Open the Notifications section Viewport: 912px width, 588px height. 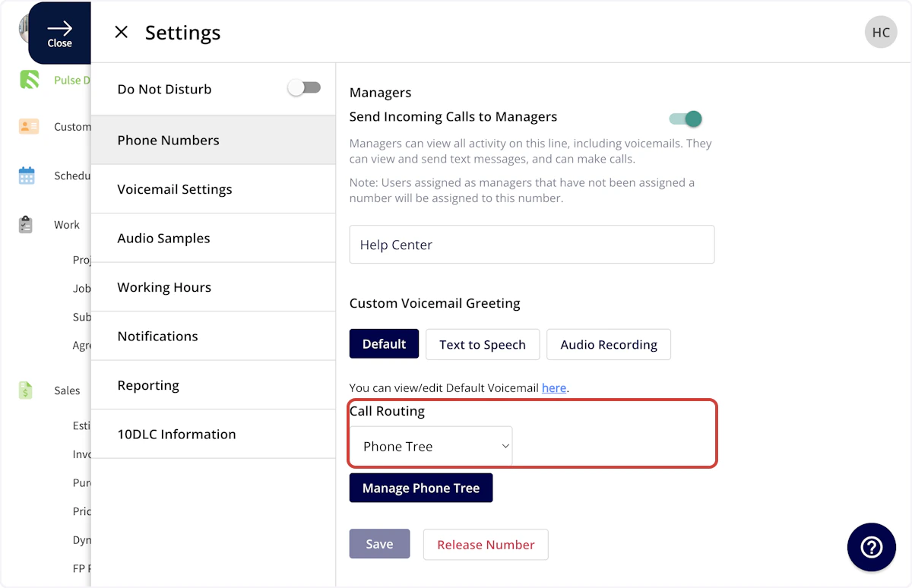coord(213,336)
